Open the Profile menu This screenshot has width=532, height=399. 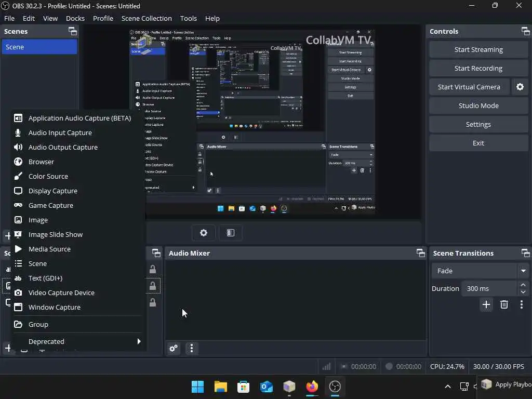[103, 18]
